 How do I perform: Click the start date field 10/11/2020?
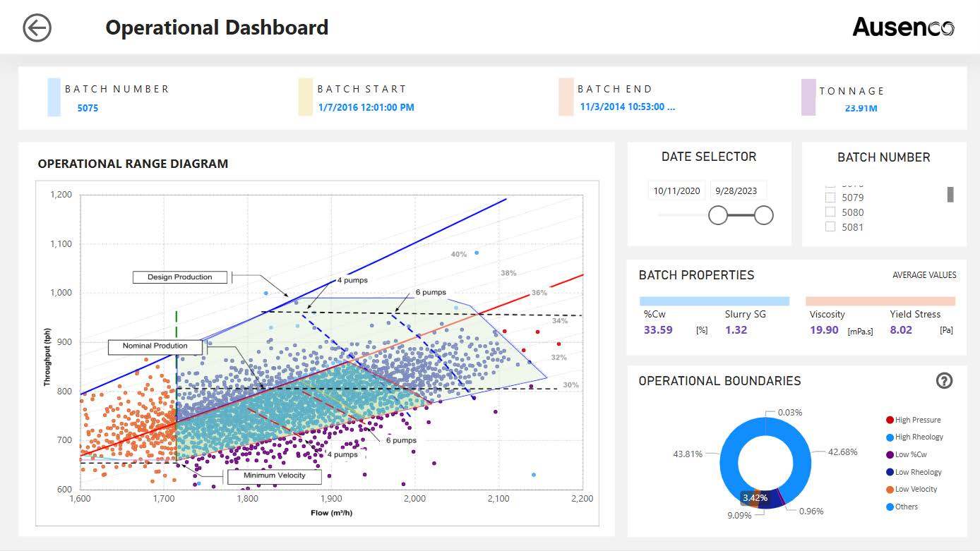pyautogui.click(x=676, y=191)
